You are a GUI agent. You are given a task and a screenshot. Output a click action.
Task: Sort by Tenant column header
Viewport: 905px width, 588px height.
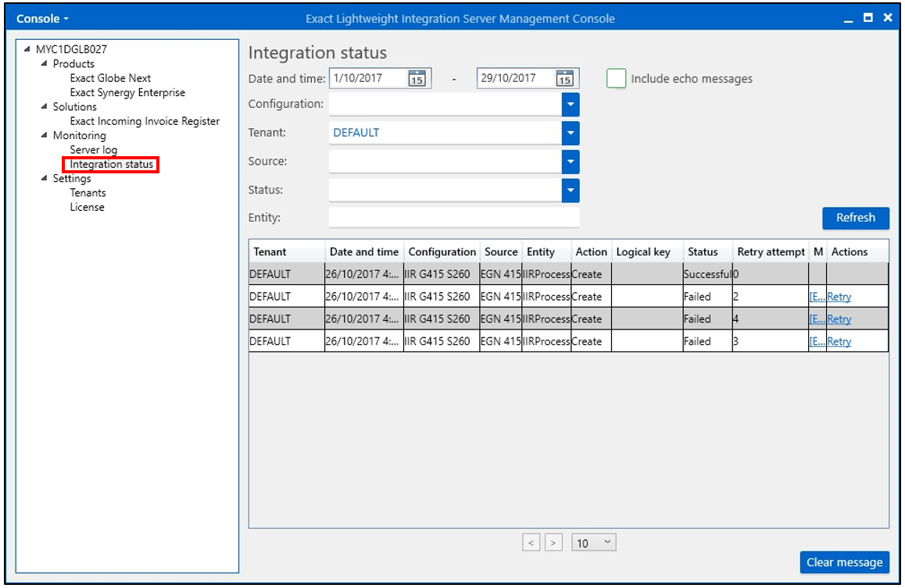pos(287,252)
